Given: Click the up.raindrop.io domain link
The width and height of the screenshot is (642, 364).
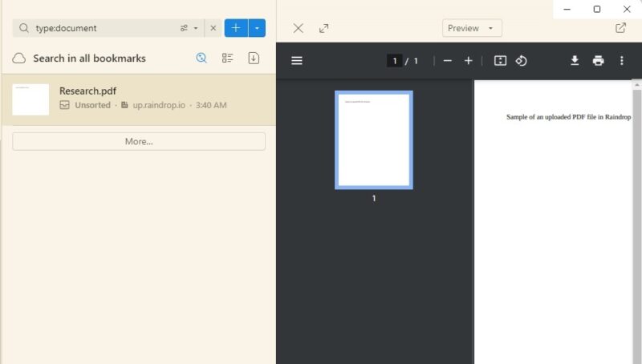Looking at the screenshot, I should click(159, 105).
